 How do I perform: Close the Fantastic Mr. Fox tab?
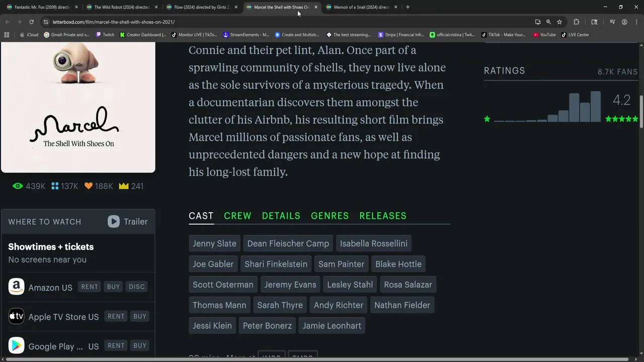pos(76,7)
